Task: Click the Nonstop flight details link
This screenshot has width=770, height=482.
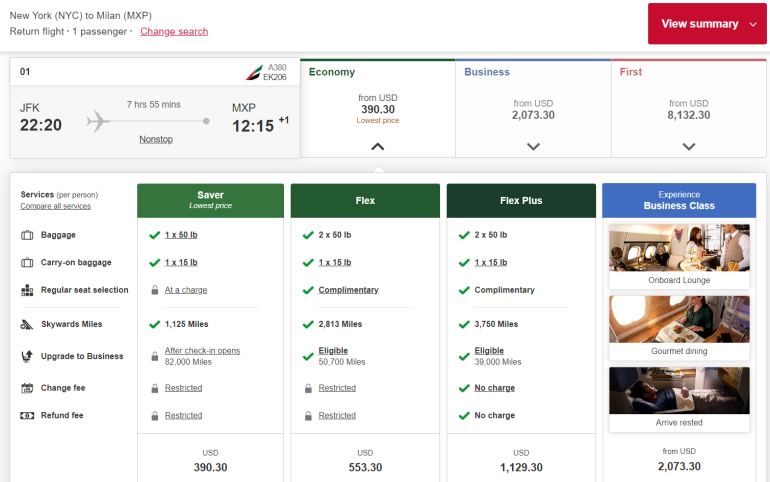Action: 155,139
